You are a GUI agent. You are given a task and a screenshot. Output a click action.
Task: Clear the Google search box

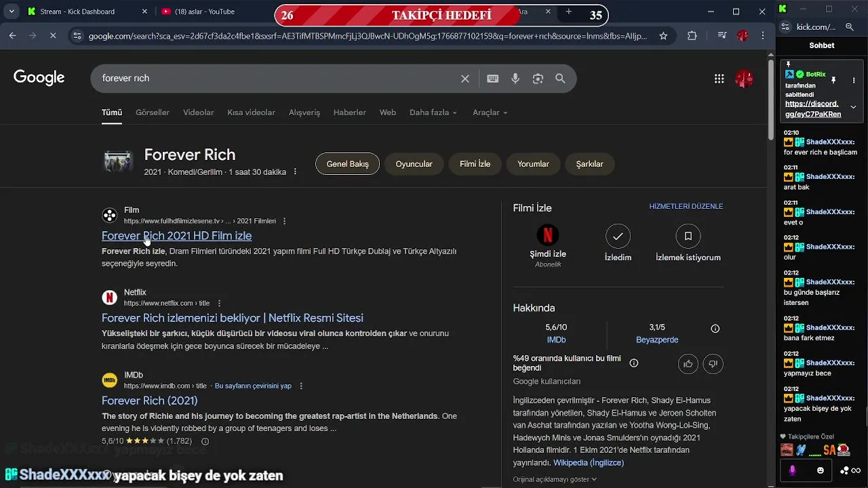click(x=465, y=79)
